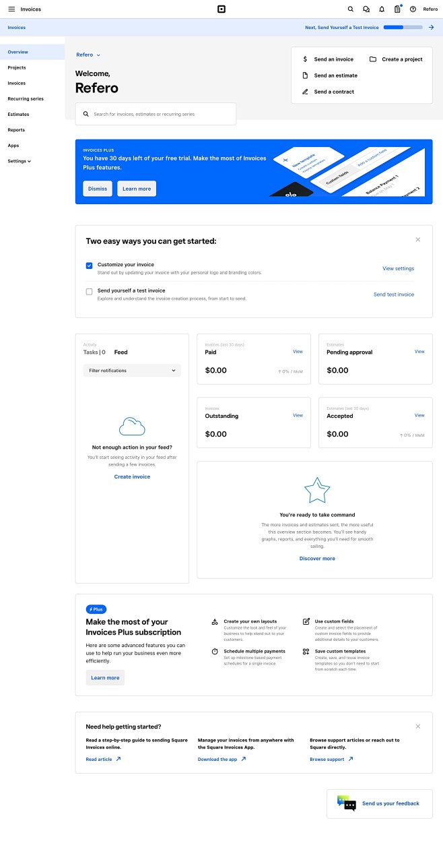Click the Square logo in header
Viewport: 443px width, 868px height.
coord(221,9)
